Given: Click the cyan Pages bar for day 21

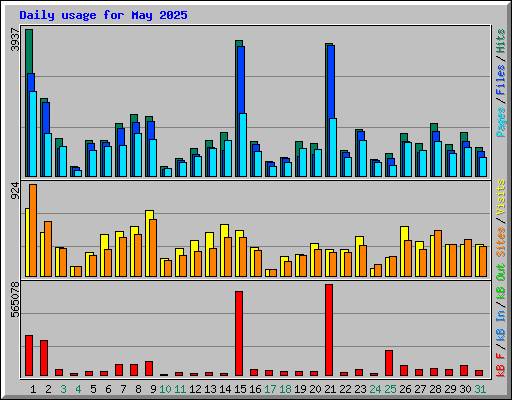Looking at the screenshot, I should (333, 147).
